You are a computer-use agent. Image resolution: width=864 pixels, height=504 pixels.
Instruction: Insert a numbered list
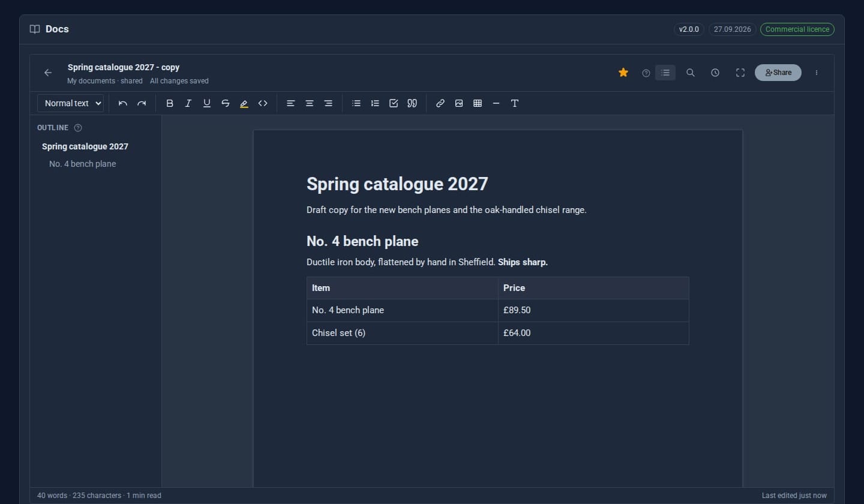tap(375, 103)
